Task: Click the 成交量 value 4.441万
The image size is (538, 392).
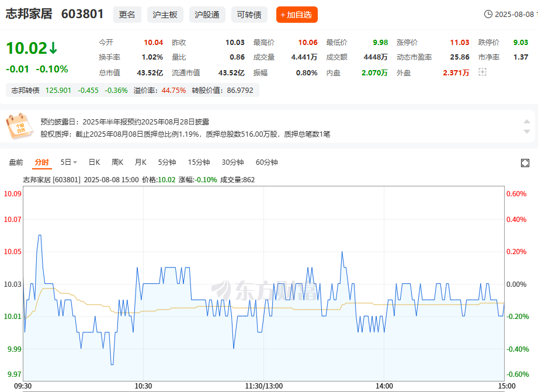Action: tap(304, 57)
